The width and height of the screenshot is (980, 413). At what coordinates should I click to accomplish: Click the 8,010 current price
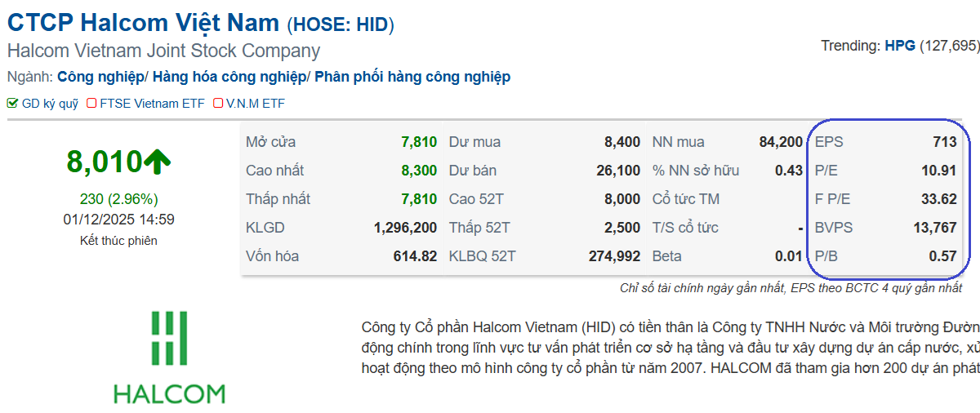pos(105,162)
